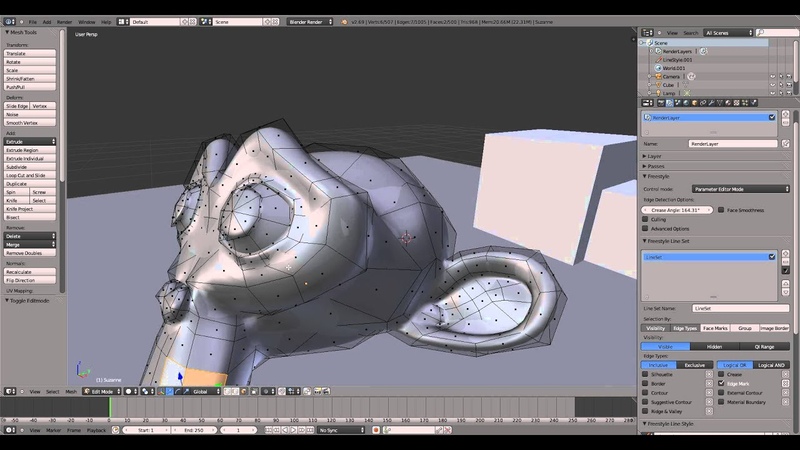Image resolution: width=800 pixels, height=450 pixels.
Task: Click the Loop Cut and Slide button
Action: 30,175
